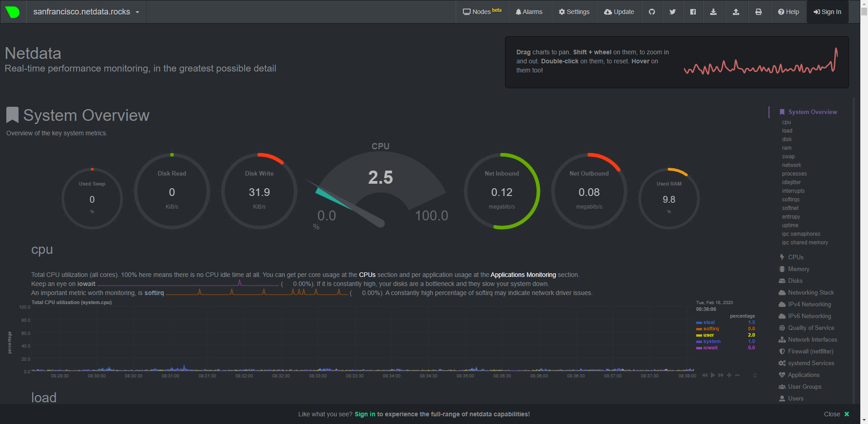Image resolution: width=868 pixels, height=424 pixels.
Task: Jump to swap in sidebar
Action: (788, 157)
